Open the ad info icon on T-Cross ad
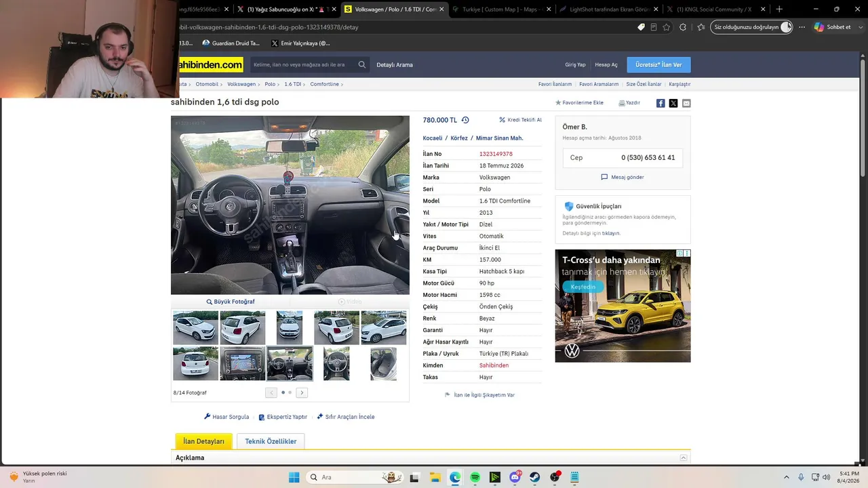868x488 pixels. [680, 253]
